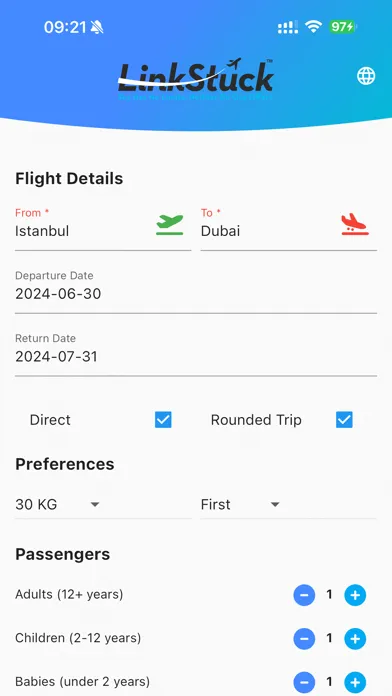Increase Babies count with plus icon
Screen dimensions: 392x696
pyautogui.click(x=355, y=682)
